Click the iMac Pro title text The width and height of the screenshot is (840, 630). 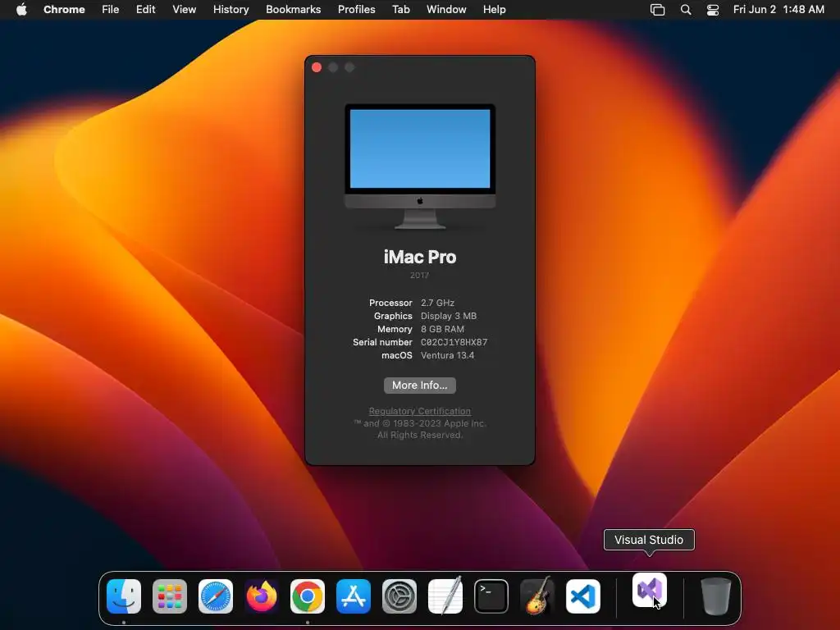point(420,257)
